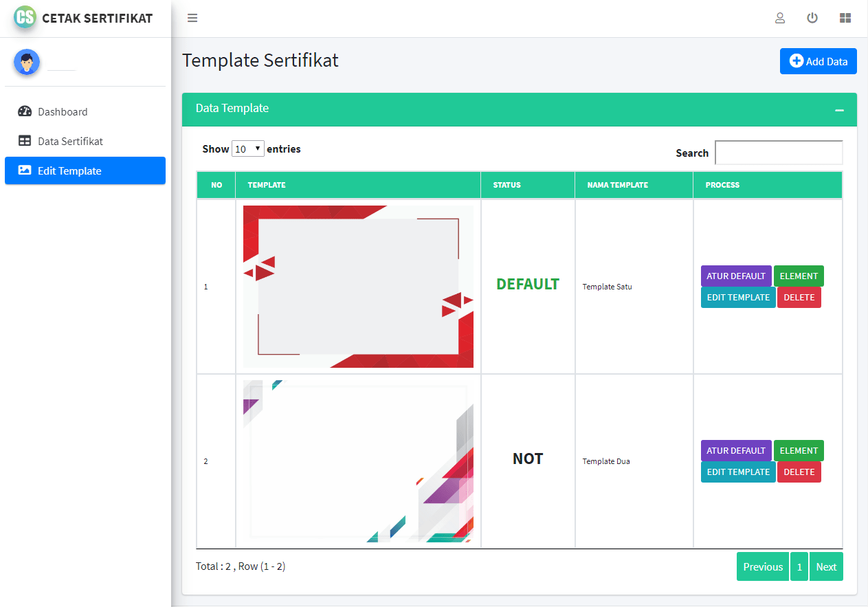The width and height of the screenshot is (868, 607).
Task: Click the user avatar in sidebar
Action: (27, 63)
